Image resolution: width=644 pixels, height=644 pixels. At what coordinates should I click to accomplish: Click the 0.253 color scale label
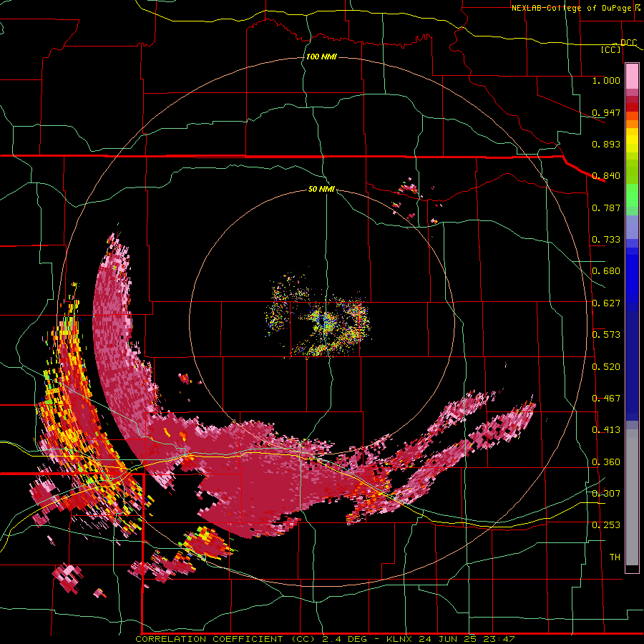pyautogui.click(x=606, y=525)
